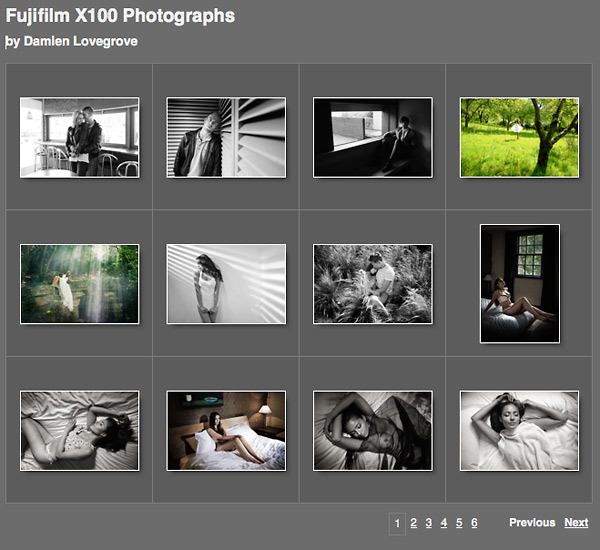Click the Next page link
Viewport: 600px width, 550px height.
[x=576, y=523]
